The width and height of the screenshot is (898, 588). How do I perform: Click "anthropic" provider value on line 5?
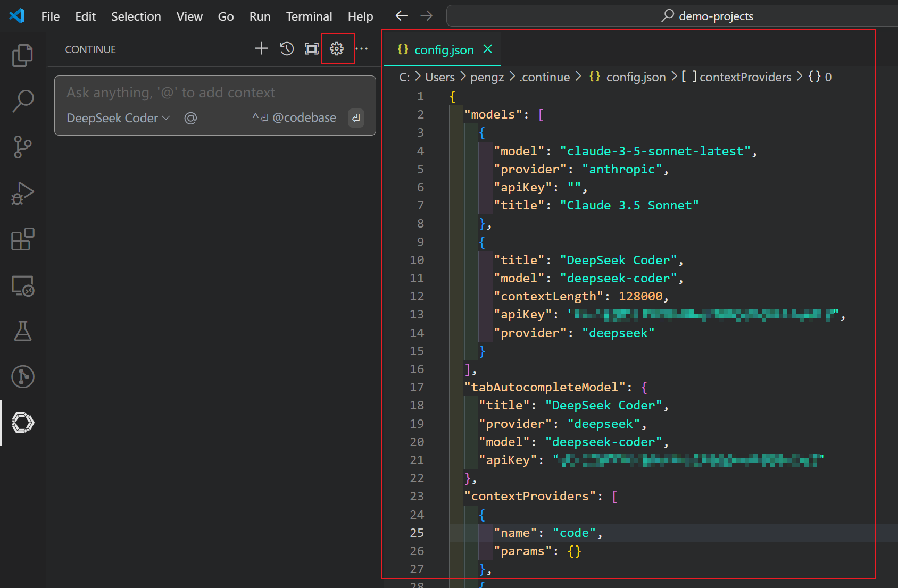622,169
